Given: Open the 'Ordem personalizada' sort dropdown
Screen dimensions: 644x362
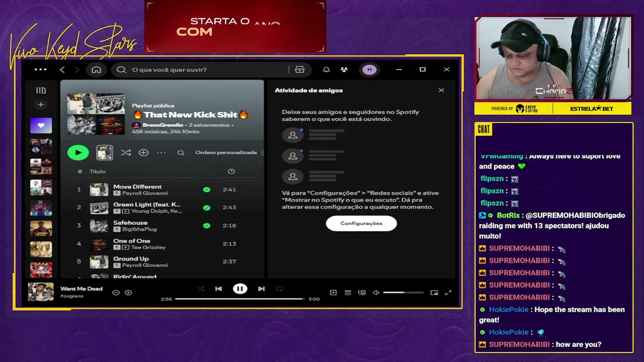Looking at the screenshot, I should (229, 152).
